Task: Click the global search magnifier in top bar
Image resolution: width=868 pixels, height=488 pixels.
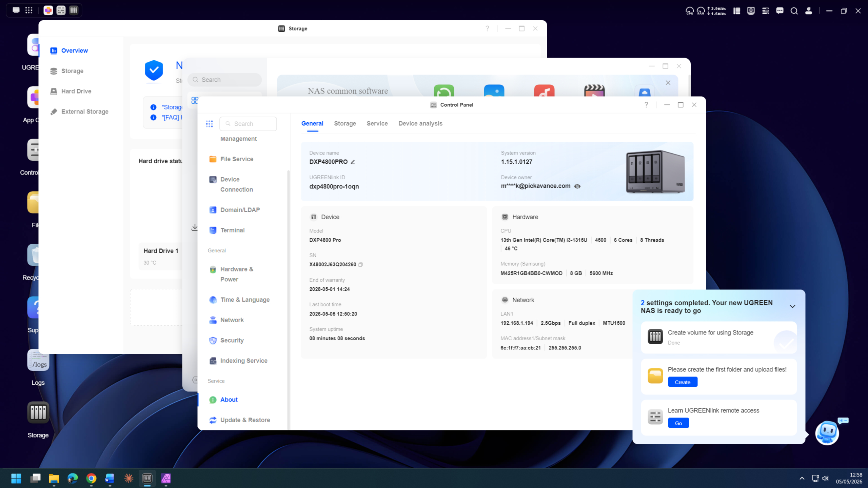Action: coord(794,11)
